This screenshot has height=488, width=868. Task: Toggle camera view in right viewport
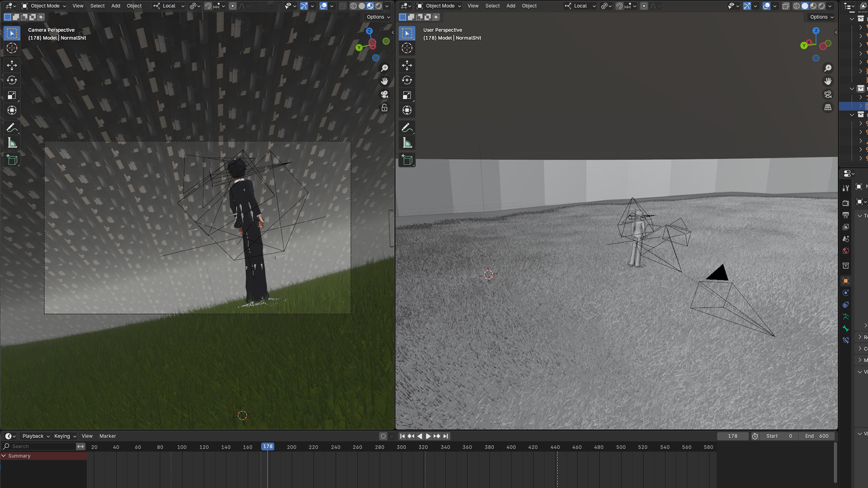tap(828, 94)
